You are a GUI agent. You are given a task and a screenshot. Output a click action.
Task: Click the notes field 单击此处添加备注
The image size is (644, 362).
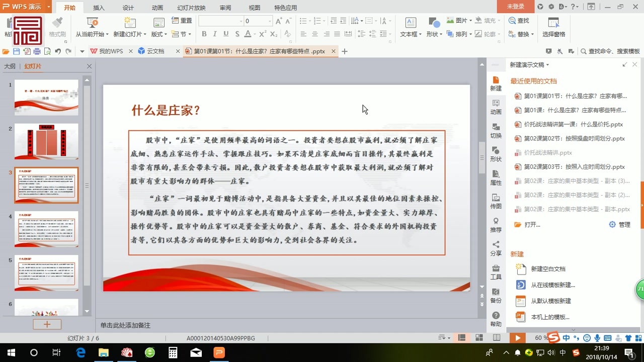[x=125, y=325]
